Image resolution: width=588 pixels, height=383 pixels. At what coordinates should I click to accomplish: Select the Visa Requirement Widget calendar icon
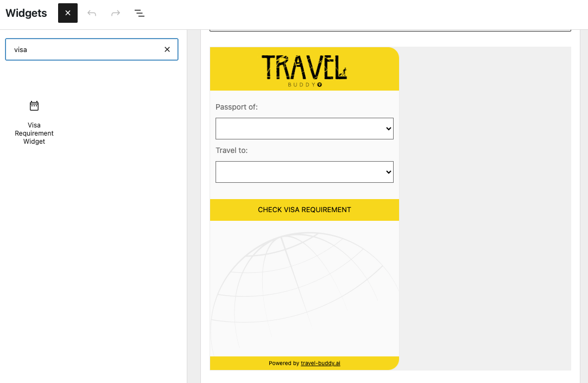[x=34, y=106]
